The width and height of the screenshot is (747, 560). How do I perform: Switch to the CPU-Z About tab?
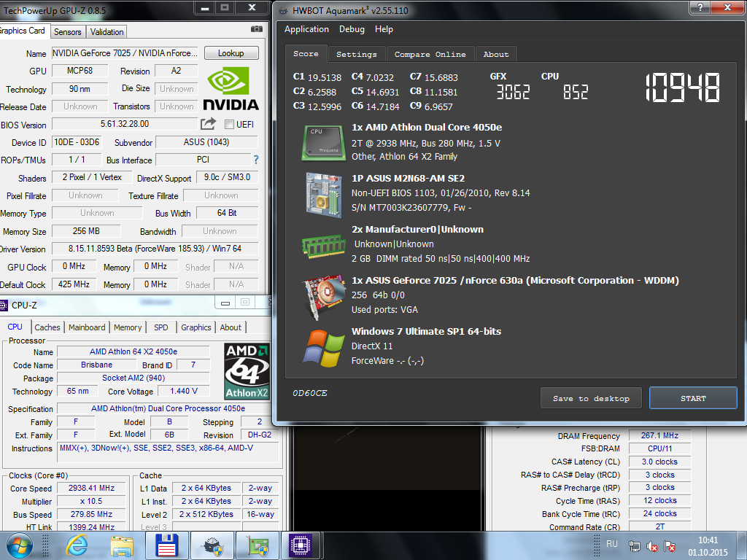(x=230, y=327)
